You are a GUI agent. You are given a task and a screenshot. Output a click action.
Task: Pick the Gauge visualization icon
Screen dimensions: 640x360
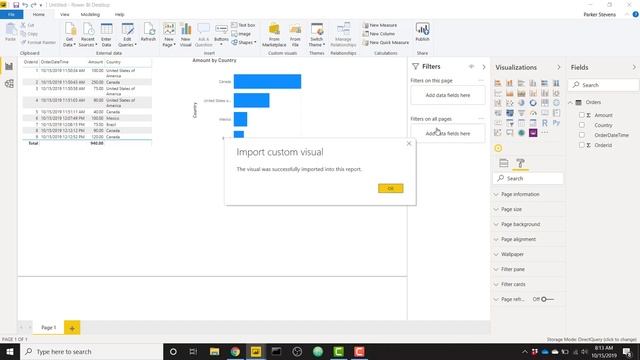[533, 113]
